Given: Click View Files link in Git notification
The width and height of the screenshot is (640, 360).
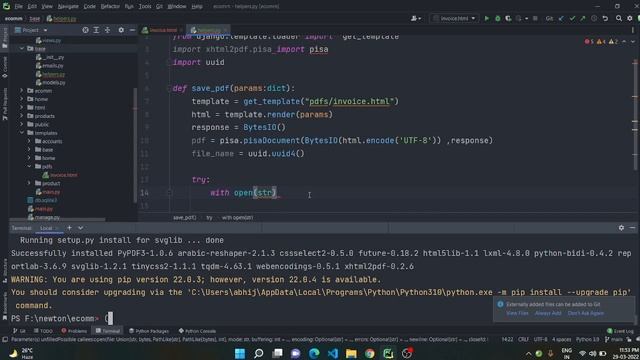Looking at the screenshot, I should [517, 313].
